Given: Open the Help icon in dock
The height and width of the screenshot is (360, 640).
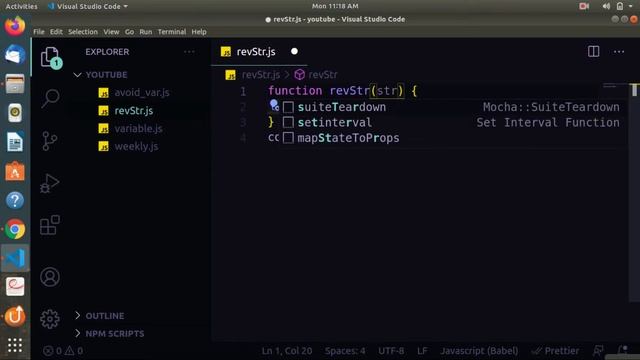Looking at the screenshot, I should 15,200.
